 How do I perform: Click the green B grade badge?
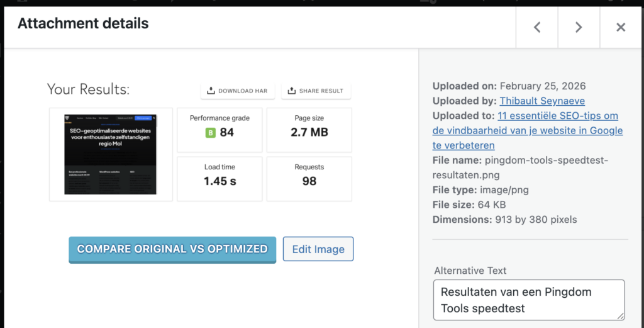click(211, 133)
